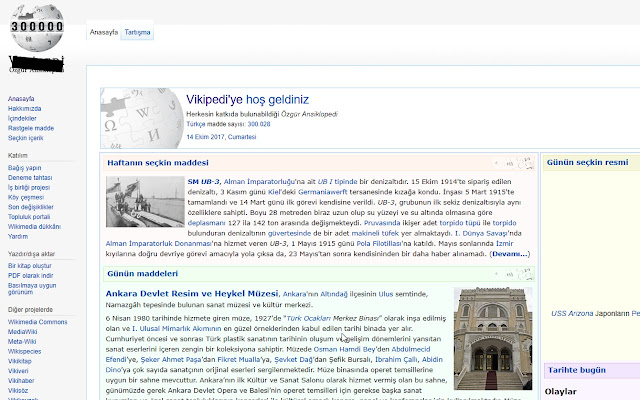The width and height of the screenshot is (640, 400).
Task: Open Meta-Wiki sidebar link
Action: tap(22, 342)
